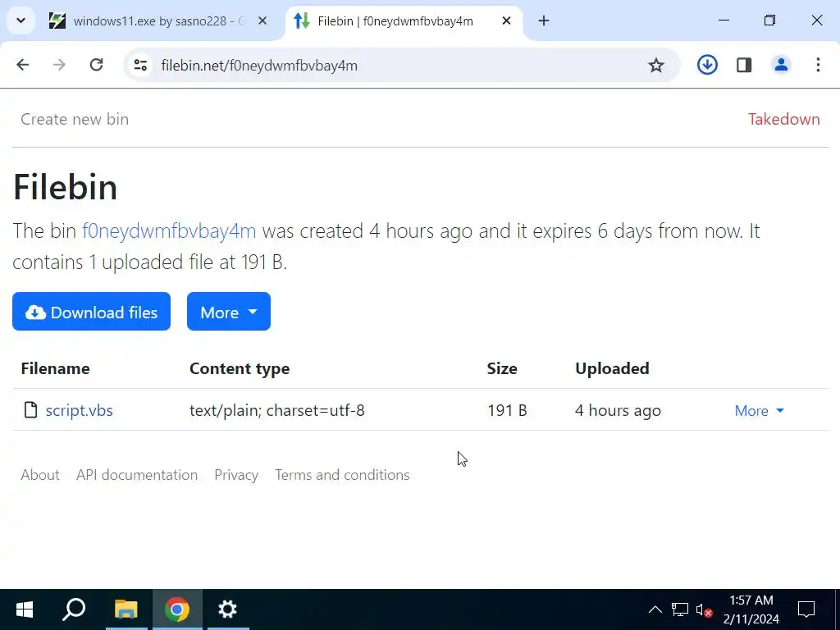
Task: Expand the blue More dropdown button
Action: coord(229,311)
